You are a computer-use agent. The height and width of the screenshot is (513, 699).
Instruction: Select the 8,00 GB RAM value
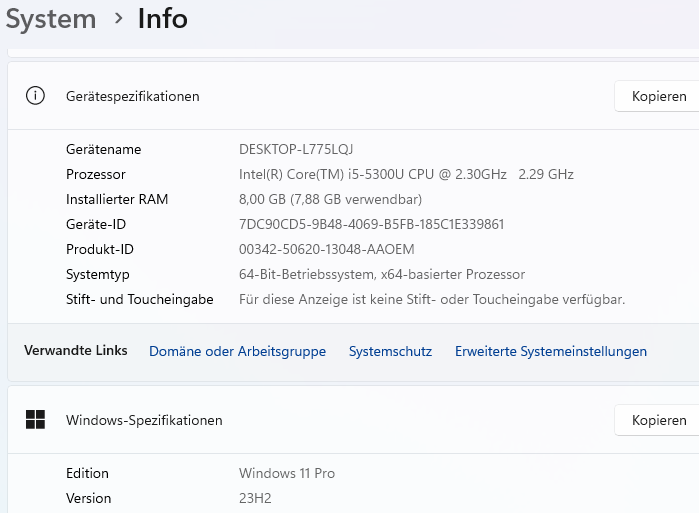point(330,199)
